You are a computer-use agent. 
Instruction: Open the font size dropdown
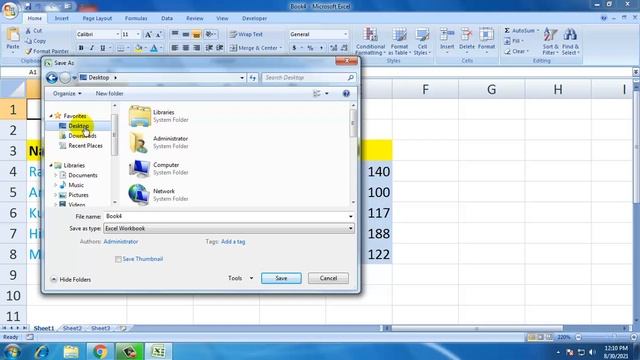tap(138, 35)
